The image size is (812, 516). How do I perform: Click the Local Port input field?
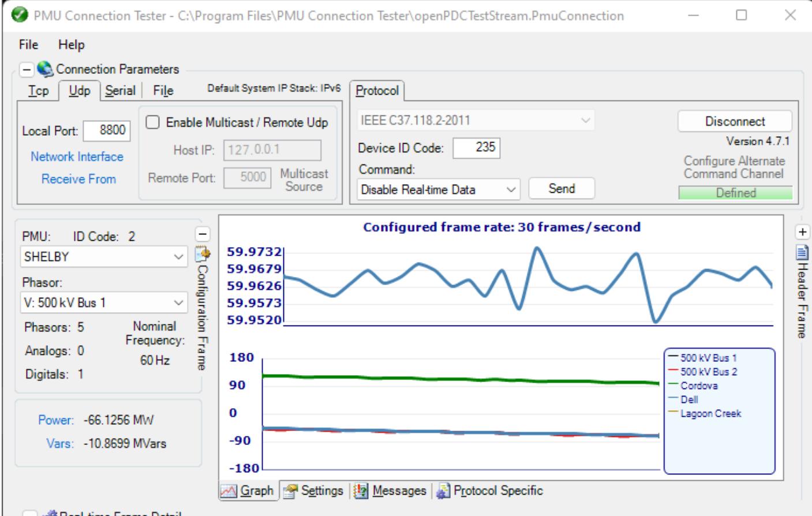click(107, 131)
